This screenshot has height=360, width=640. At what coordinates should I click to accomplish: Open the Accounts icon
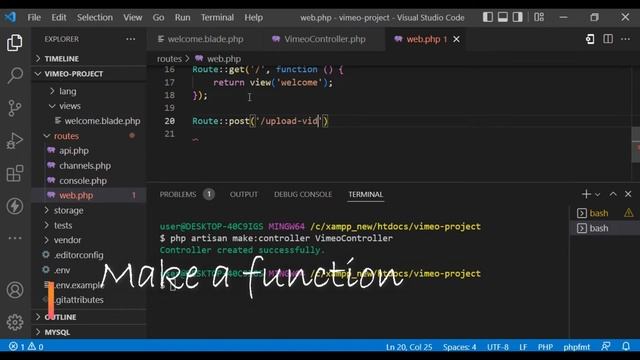[x=15, y=290]
